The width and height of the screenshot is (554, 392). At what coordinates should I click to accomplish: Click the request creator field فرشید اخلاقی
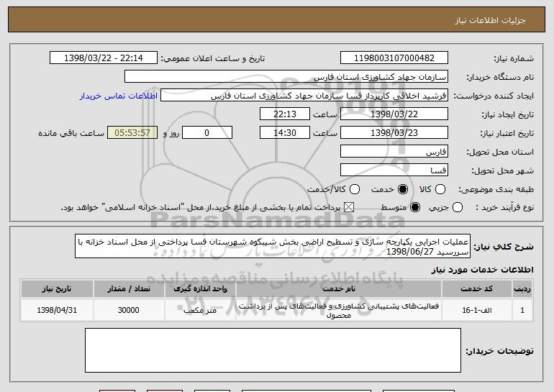[304, 96]
